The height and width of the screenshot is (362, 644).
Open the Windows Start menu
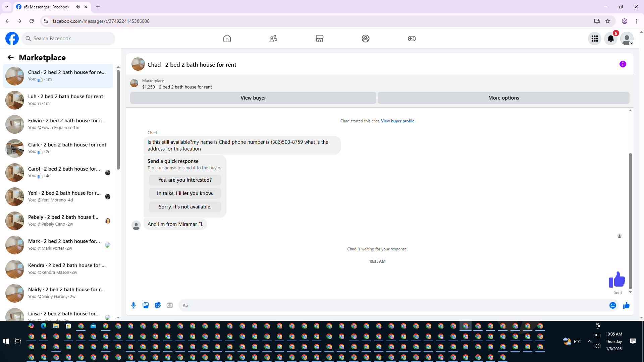click(x=6, y=341)
